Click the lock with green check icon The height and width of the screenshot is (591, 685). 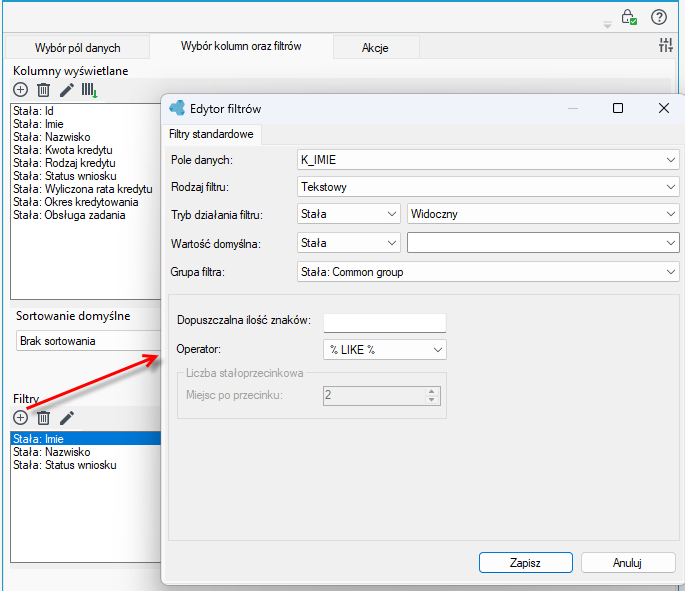(x=629, y=17)
